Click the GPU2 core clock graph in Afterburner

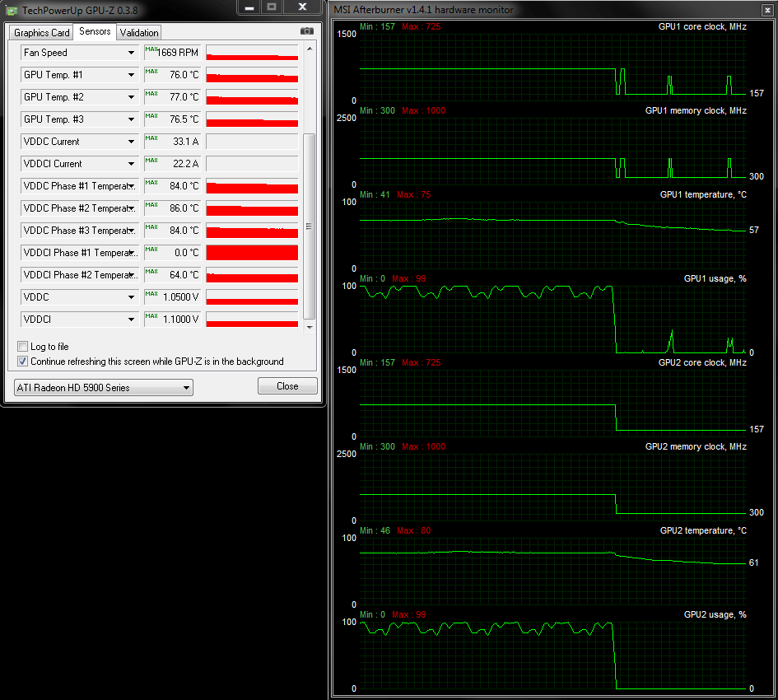(x=552, y=404)
